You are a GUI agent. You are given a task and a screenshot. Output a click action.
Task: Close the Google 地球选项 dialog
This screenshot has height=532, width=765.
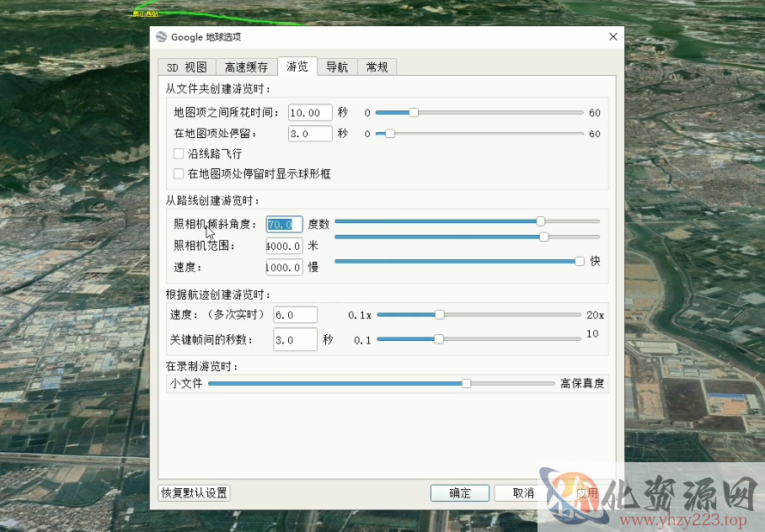coord(613,36)
